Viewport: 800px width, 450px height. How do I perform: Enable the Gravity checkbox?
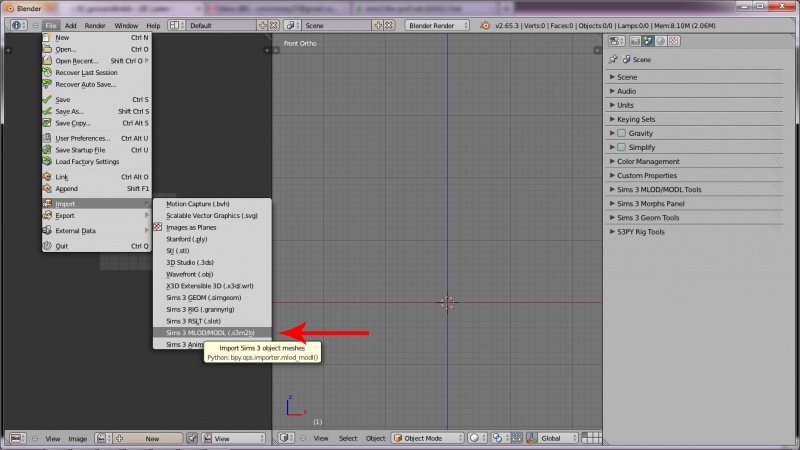tap(621, 133)
